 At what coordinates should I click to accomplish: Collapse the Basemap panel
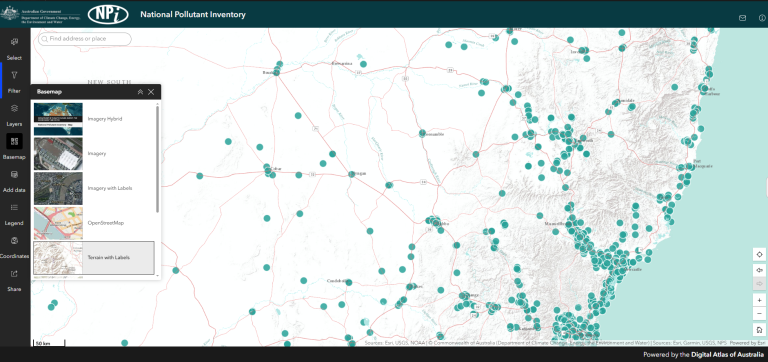point(140,92)
